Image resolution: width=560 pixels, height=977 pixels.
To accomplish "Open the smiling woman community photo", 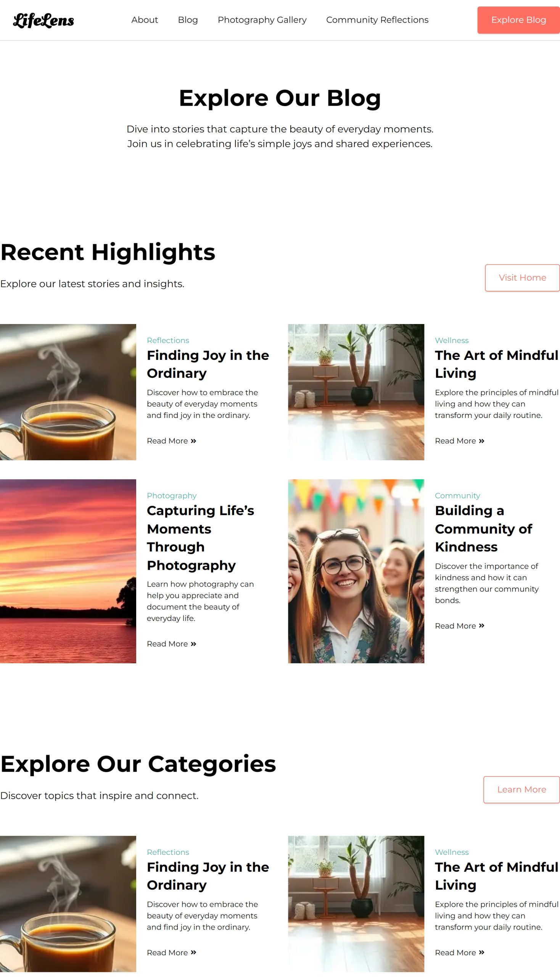I will click(356, 571).
